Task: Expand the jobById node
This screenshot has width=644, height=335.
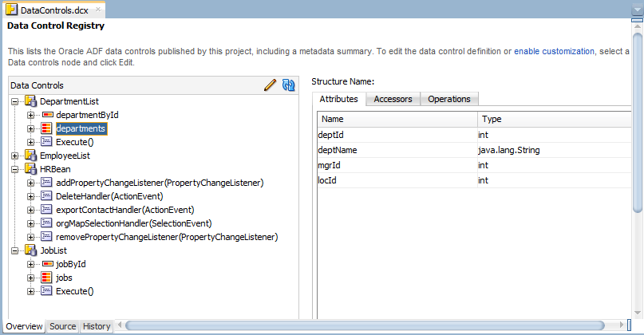Action: coord(30,264)
